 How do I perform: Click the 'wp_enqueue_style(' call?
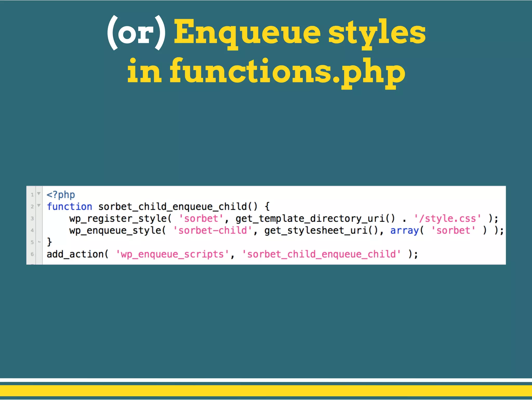118,230
